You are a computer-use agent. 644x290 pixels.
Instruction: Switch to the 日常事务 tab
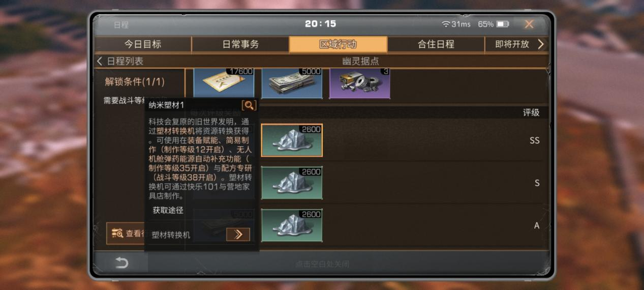tap(240, 44)
